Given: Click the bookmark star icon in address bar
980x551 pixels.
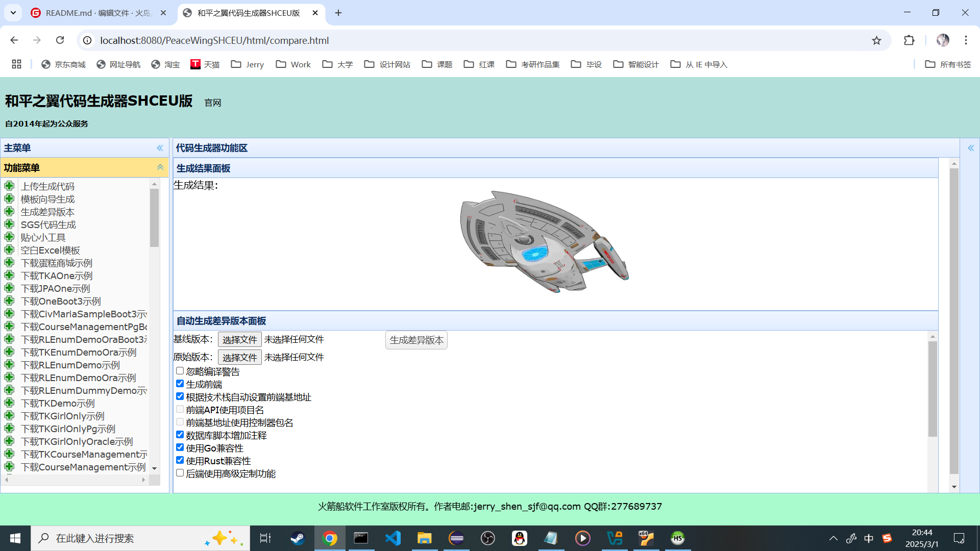Looking at the screenshot, I should tap(876, 40).
